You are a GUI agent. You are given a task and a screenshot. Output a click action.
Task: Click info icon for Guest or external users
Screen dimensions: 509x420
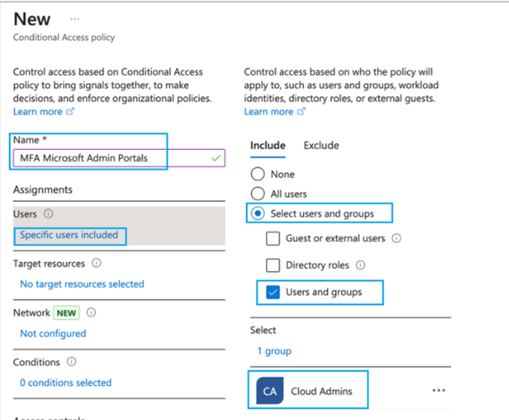[x=396, y=238]
